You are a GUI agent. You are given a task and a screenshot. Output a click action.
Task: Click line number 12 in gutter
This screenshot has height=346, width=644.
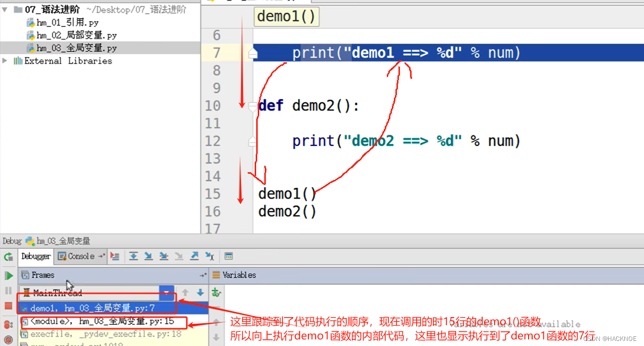click(213, 141)
